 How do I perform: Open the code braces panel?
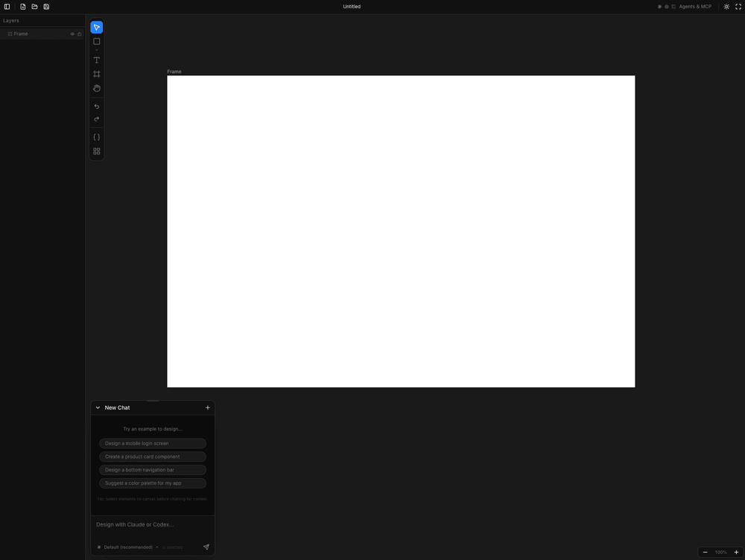96,137
